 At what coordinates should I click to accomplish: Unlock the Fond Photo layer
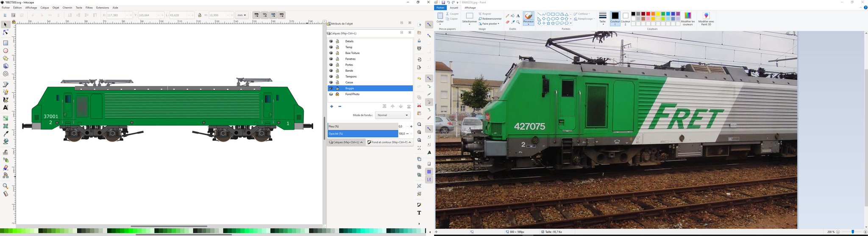(x=337, y=94)
